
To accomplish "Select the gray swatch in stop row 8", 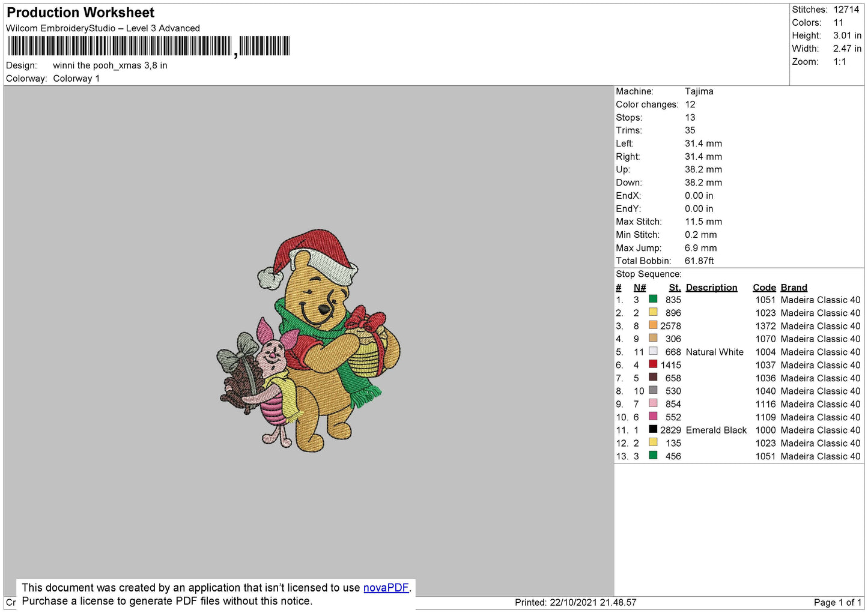I will pos(653,390).
